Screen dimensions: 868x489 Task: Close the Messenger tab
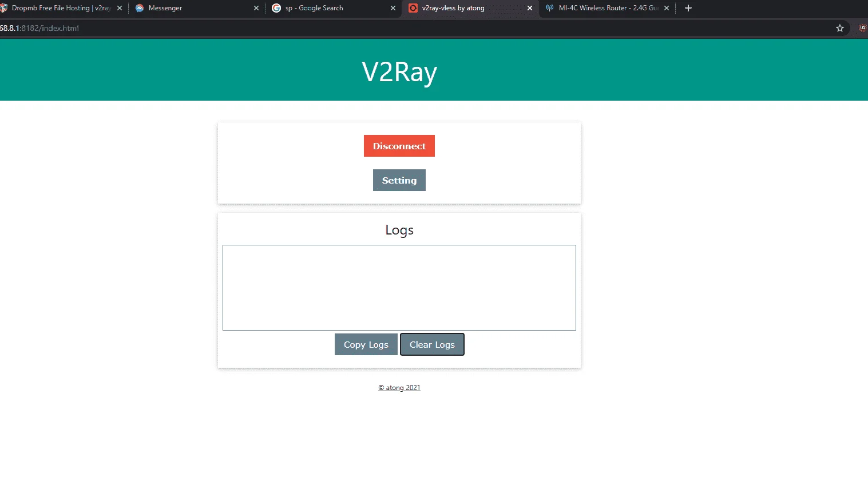(x=256, y=8)
